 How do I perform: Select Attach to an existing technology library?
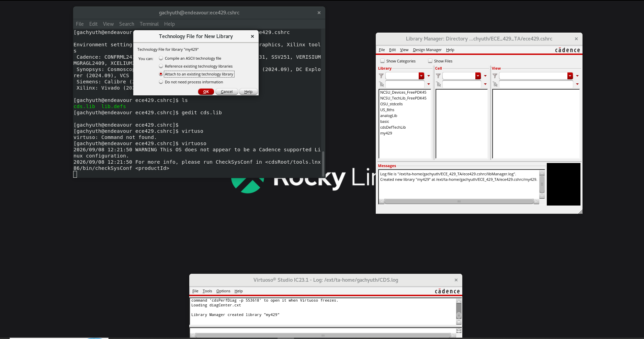[161, 74]
